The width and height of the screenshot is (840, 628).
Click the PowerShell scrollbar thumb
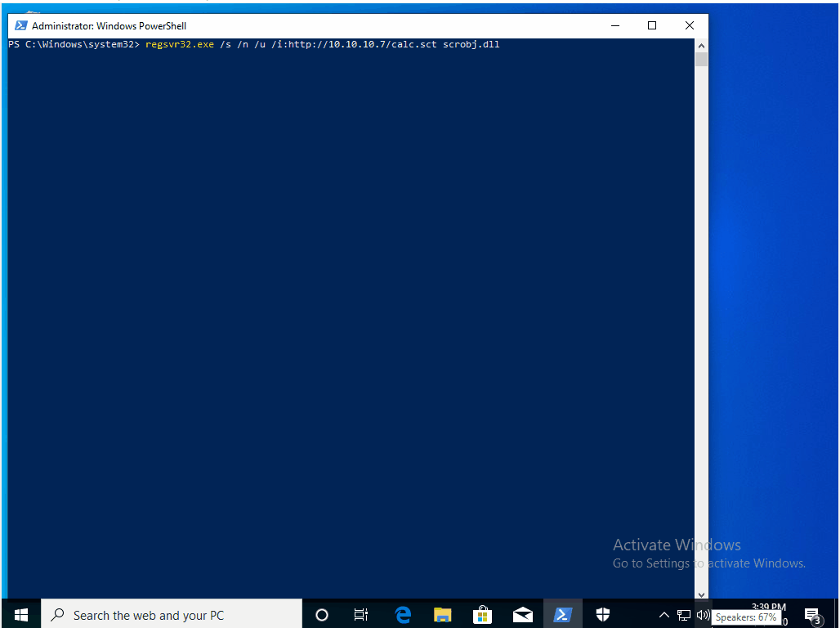coord(701,59)
